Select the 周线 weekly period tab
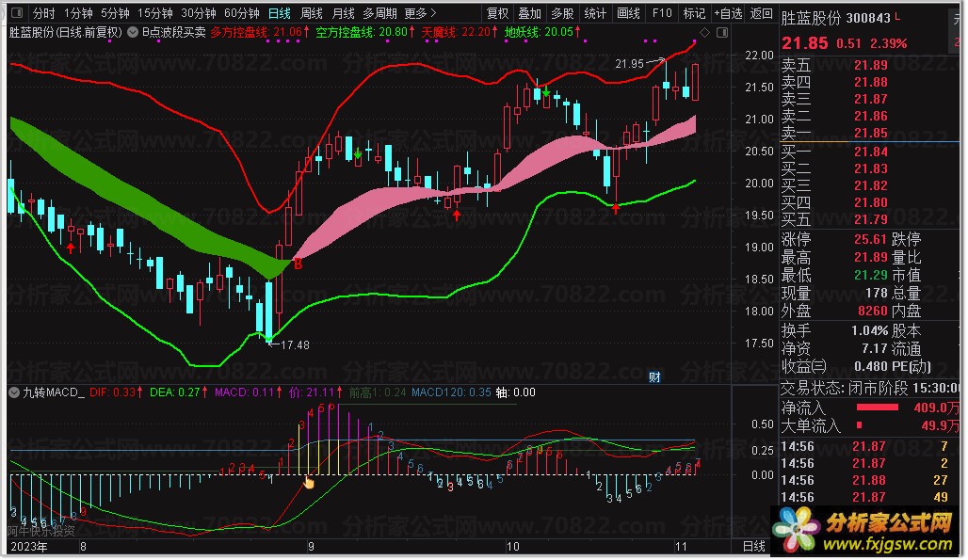968x560 pixels. click(312, 13)
